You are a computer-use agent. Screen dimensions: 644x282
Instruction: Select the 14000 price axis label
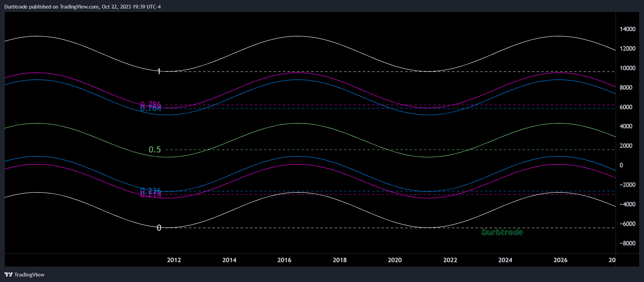coord(628,29)
